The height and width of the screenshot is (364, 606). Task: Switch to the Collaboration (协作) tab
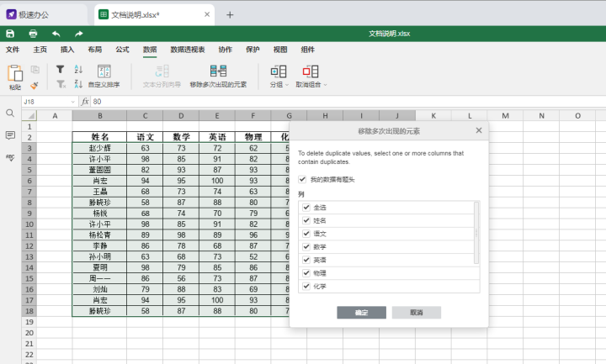[226, 50]
